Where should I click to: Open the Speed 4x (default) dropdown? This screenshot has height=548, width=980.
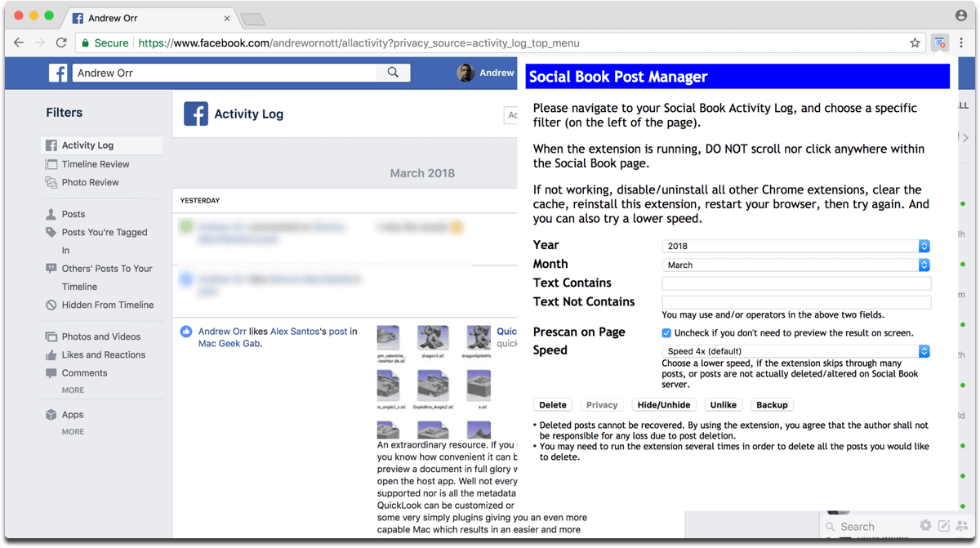(795, 351)
